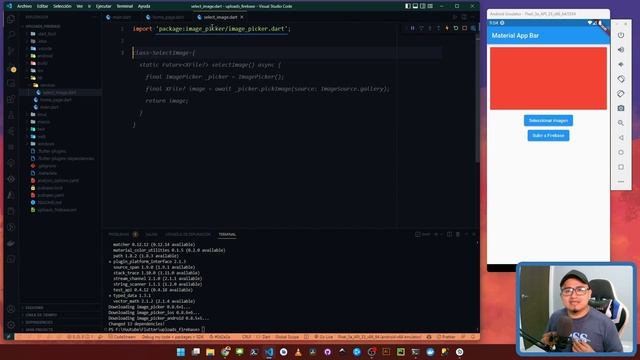Image resolution: width=640 pixels, height=360 pixels.
Task: Open Manage gear icon in activity bar
Action: tap(11, 325)
